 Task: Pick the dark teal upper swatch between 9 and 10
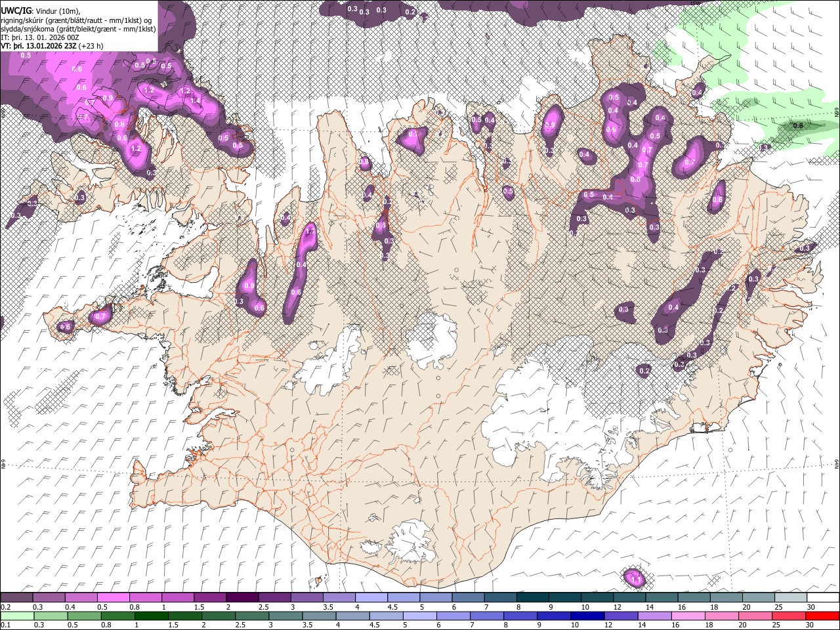click(564, 598)
